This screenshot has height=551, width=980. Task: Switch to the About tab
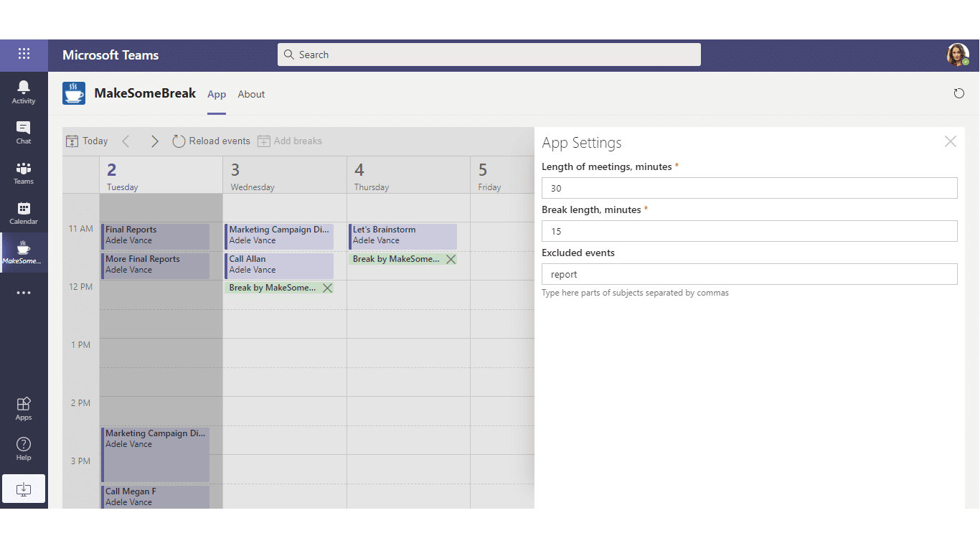click(x=251, y=94)
